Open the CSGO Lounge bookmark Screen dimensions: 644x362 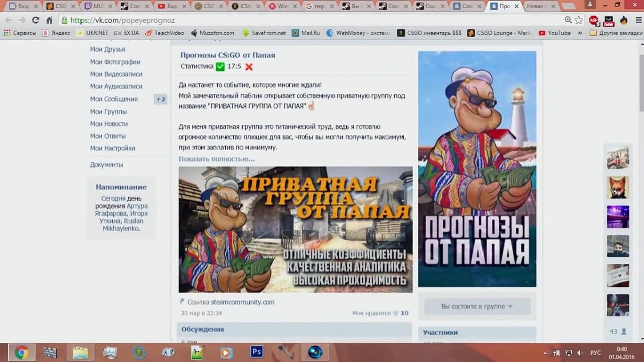[x=500, y=33]
